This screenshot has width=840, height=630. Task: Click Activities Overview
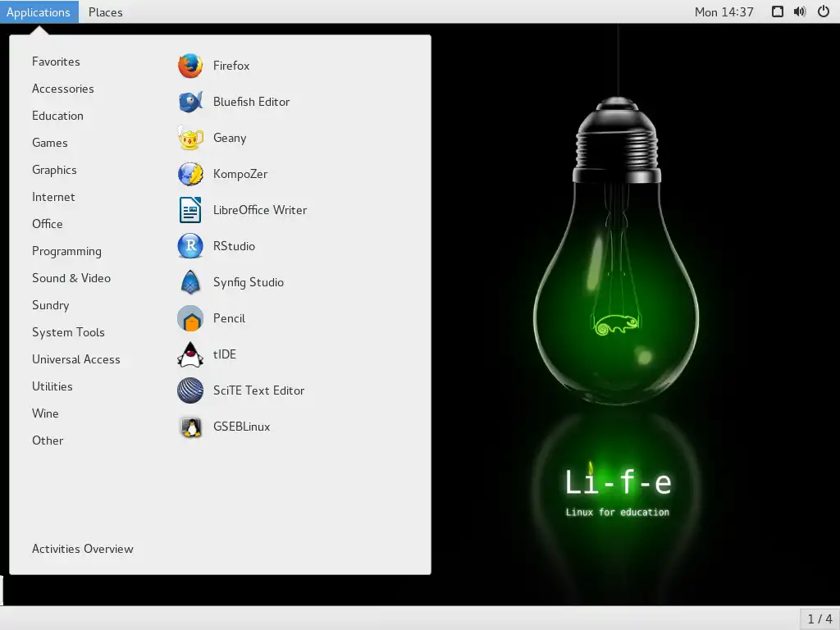click(x=82, y=549)
